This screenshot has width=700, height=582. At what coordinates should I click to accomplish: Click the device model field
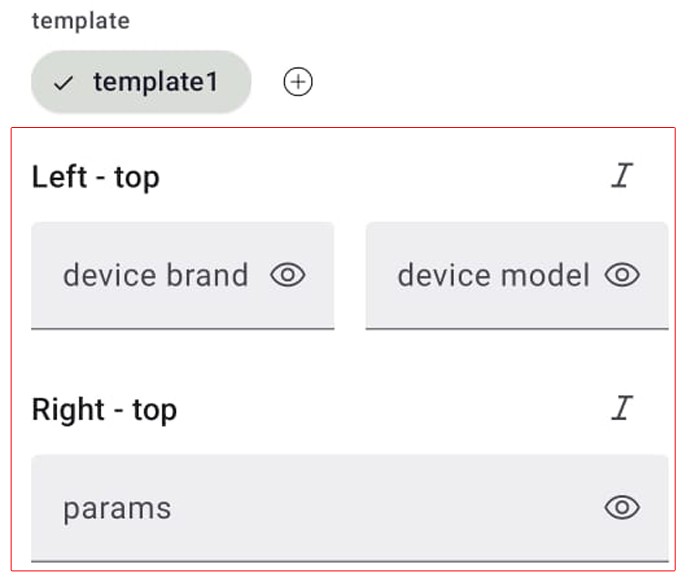click(x=517, y=276)
